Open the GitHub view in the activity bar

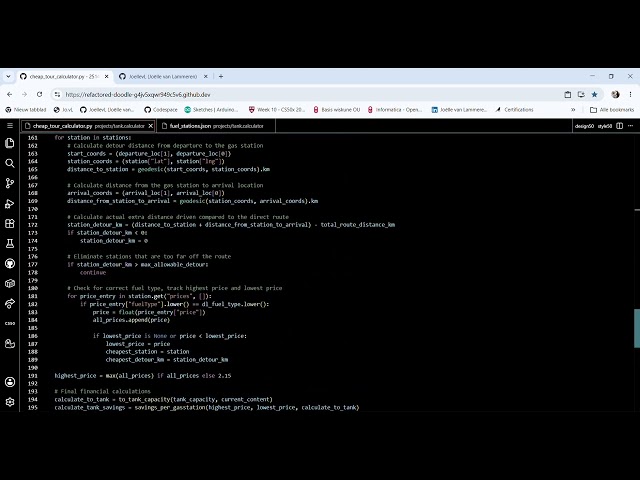coord(10,264)
